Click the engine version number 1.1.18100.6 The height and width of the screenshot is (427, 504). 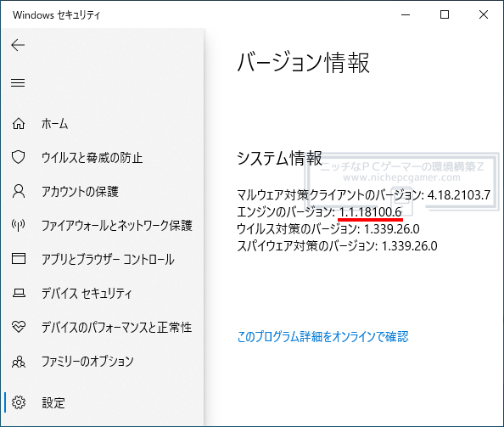click(x=370, y=212)
